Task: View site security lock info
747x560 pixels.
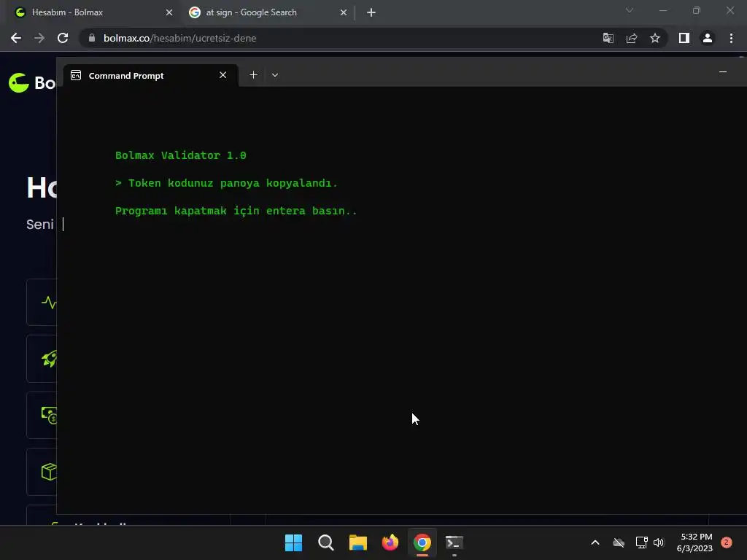Action: [x=92, y=38]
